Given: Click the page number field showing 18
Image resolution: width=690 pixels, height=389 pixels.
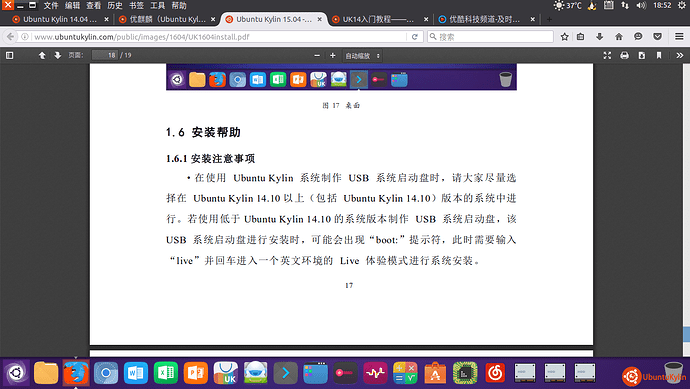Looking at the screenshot, I should (x=105, y=55).
